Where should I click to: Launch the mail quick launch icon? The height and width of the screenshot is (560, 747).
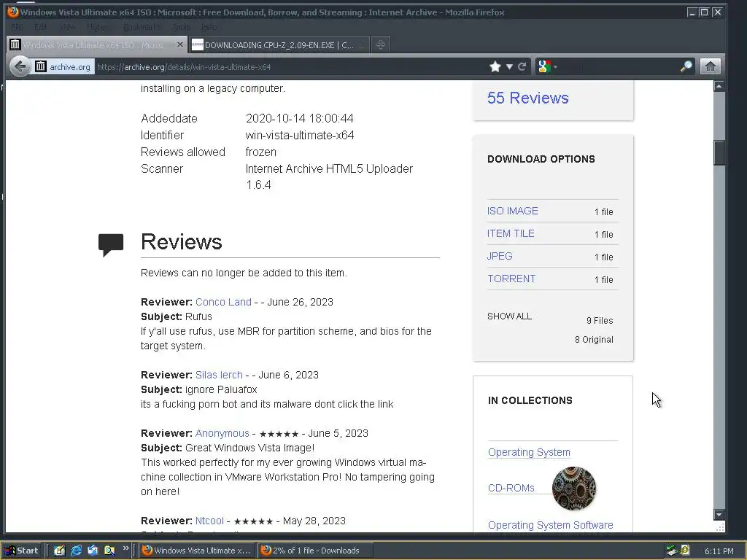(93, 551)
